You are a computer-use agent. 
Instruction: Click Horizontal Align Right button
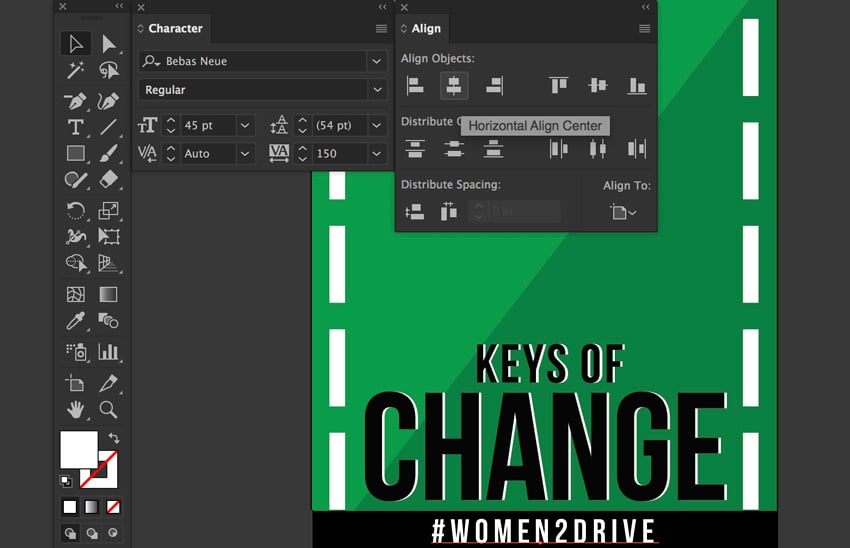click(494, 86)
